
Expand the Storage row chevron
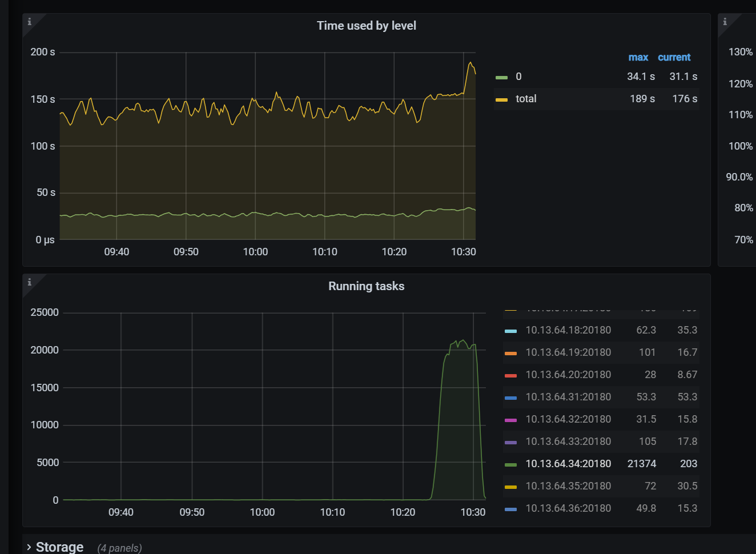29,547
